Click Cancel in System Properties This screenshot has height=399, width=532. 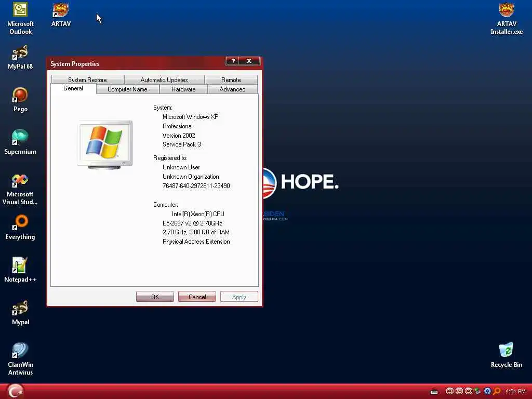tap(197, 297)
